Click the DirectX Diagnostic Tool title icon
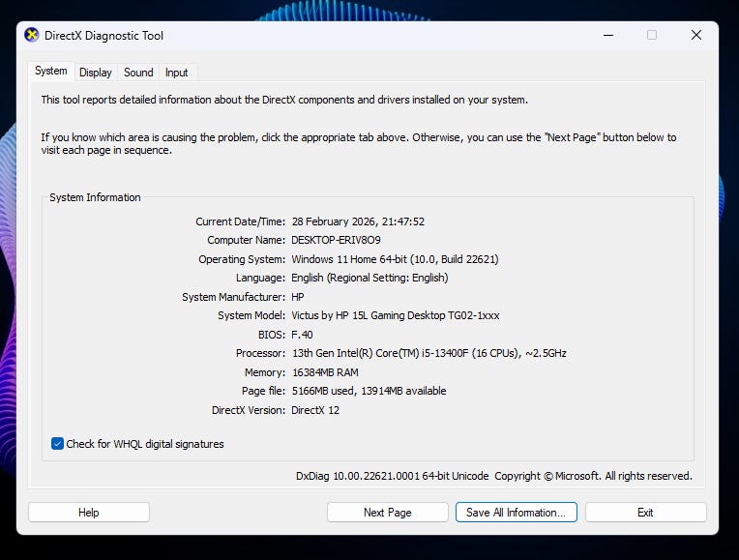This screenshot has width=739, height=560. click(32, 36)
